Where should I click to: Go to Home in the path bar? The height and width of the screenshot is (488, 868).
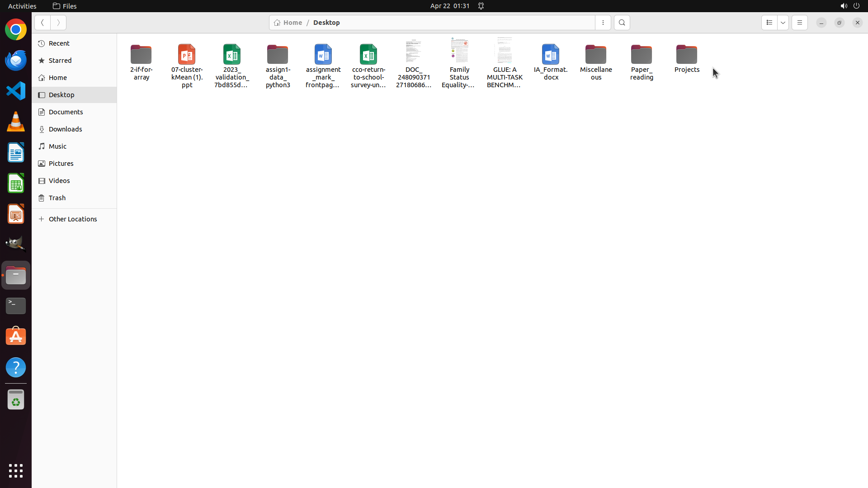point(288,23)
